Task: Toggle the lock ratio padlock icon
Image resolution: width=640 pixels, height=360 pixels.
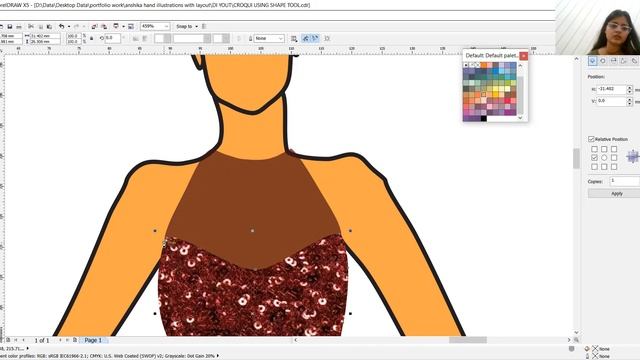Action: coord(91,38)
